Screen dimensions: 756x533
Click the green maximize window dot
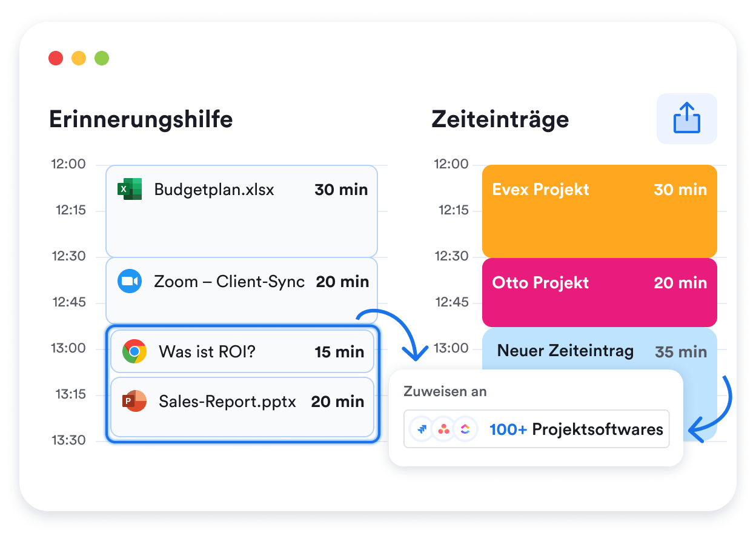click(102, 58)
